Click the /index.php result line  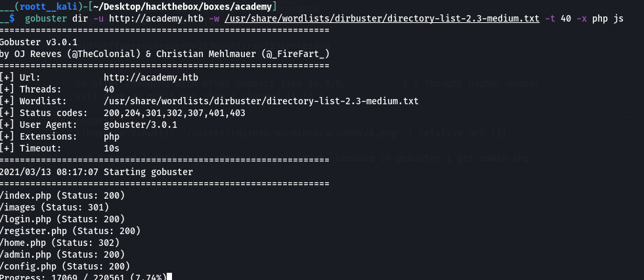coord(62,195)
